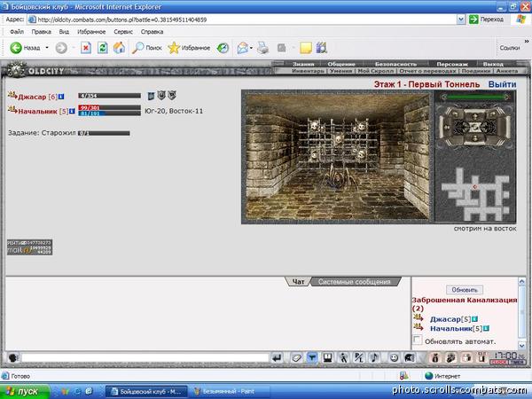This screenshot has width=532, height=399.
Task: Expand the address bar dropdown arrow
Action: point(461,20)
